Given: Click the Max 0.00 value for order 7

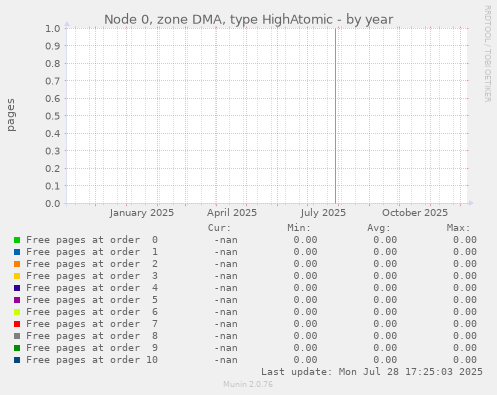Looking at the screenshot, I should tap(465, 324).
